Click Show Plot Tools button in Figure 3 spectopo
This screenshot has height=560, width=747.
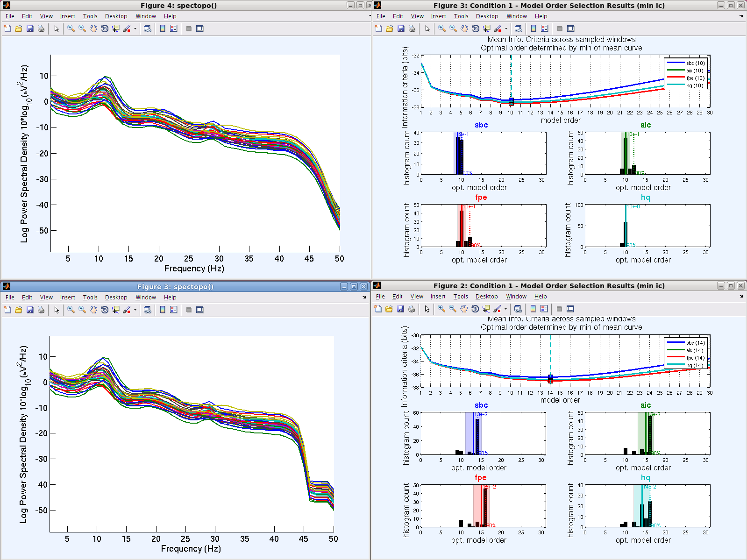(x=200, y=310)
